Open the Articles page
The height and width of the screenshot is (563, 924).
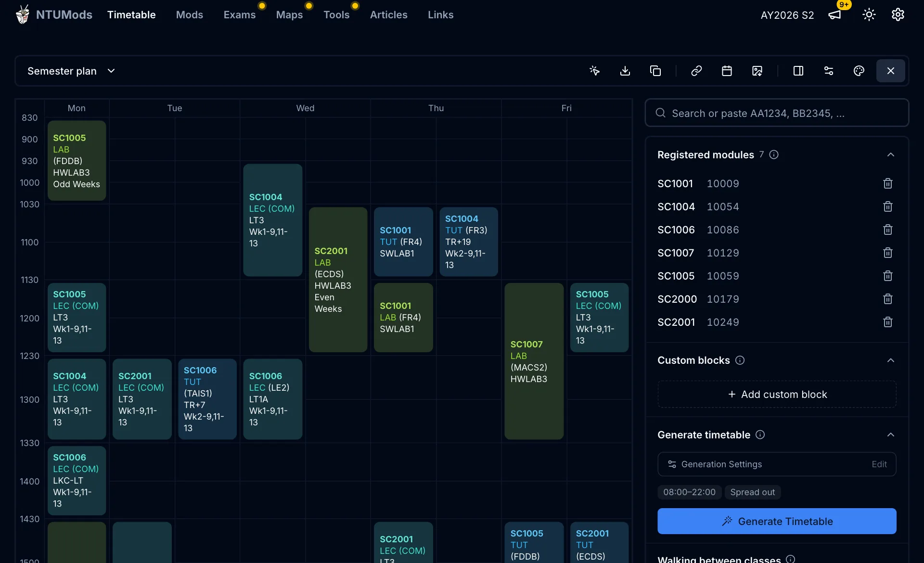click(389, 14)
